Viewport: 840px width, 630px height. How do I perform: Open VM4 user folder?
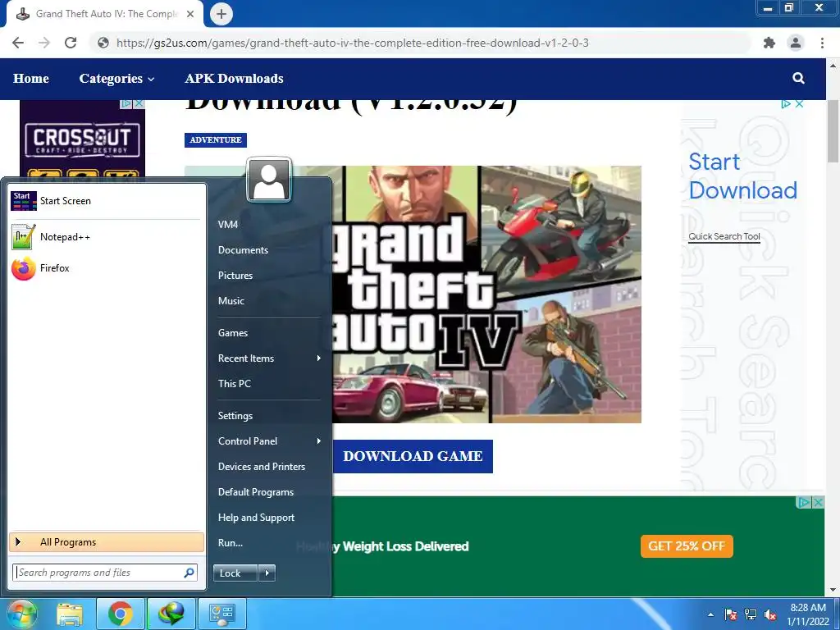pyautogui.click(x=228, y=225)
